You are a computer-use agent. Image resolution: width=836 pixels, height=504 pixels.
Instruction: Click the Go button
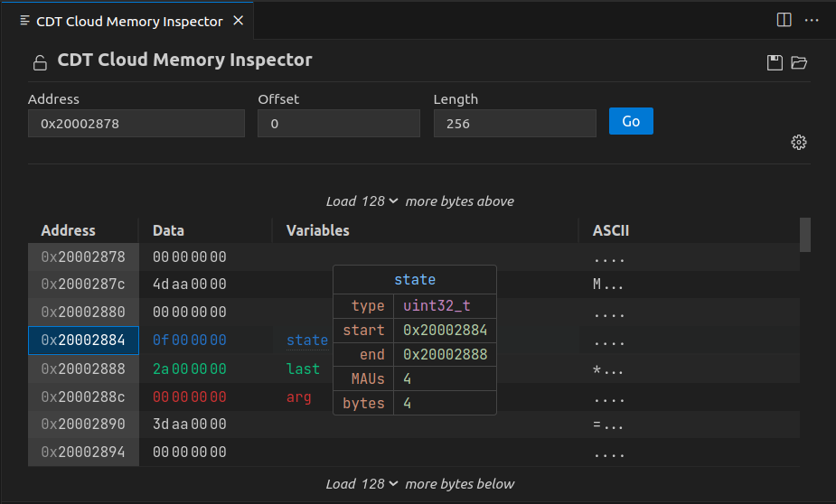click(631, 121)
